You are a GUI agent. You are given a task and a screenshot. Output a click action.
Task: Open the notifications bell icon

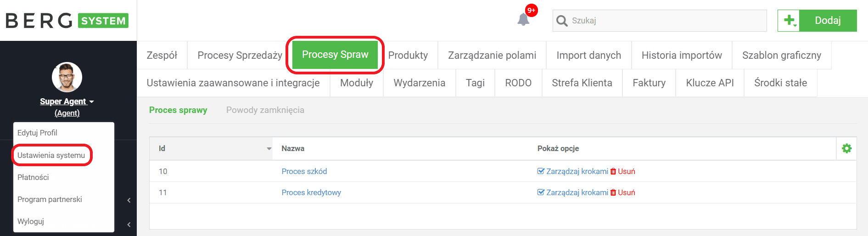coord(523,20)
